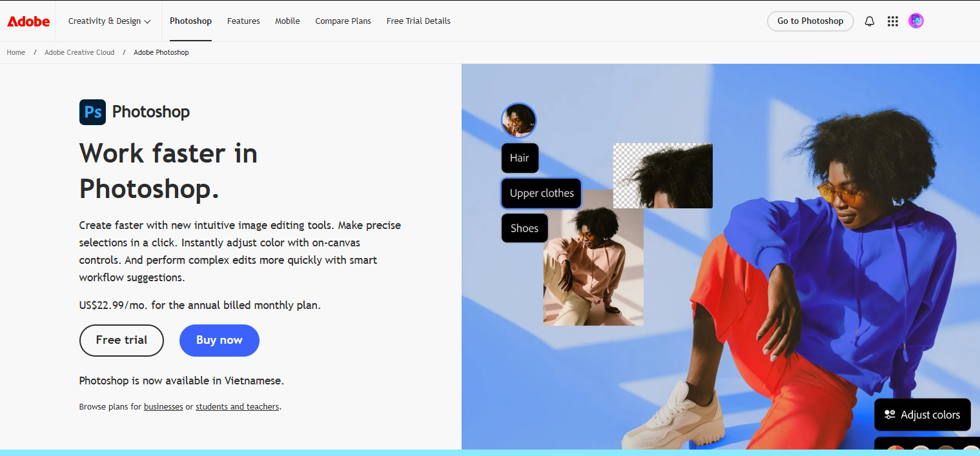Viewport: 980px width, 456px height.
Task: Open the businesses plans link
Action: [x=163, y=407]
